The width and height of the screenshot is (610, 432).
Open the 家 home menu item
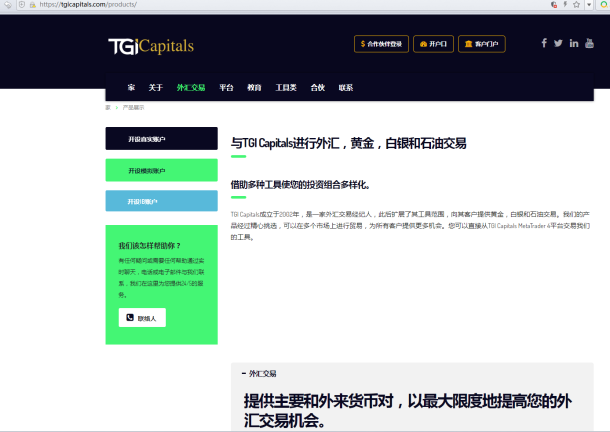click(x=131, y=88)
